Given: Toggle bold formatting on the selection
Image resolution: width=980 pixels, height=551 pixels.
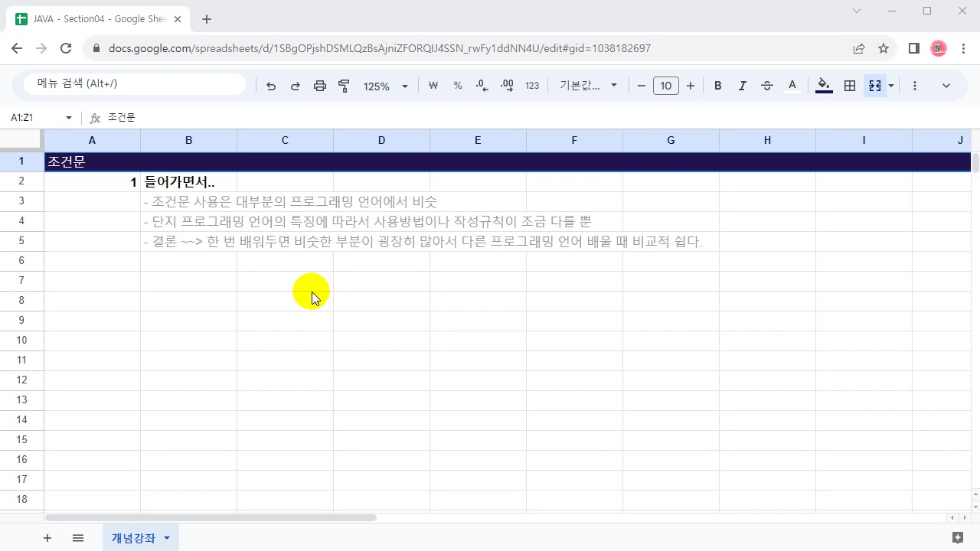Looking at the screenshot, I should pyautogui.click(x=717, y=86).
